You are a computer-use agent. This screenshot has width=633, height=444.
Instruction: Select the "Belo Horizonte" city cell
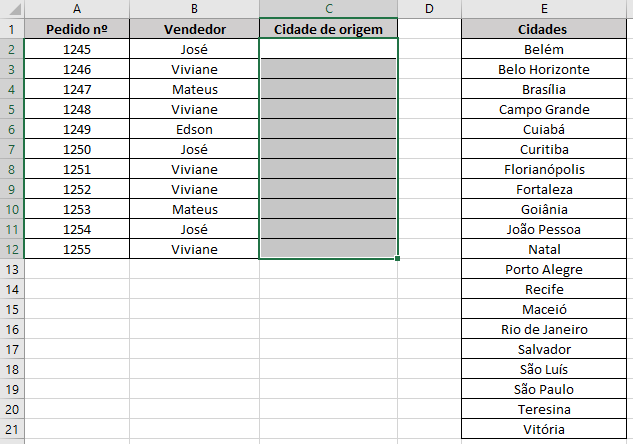(x=544, y=69)
